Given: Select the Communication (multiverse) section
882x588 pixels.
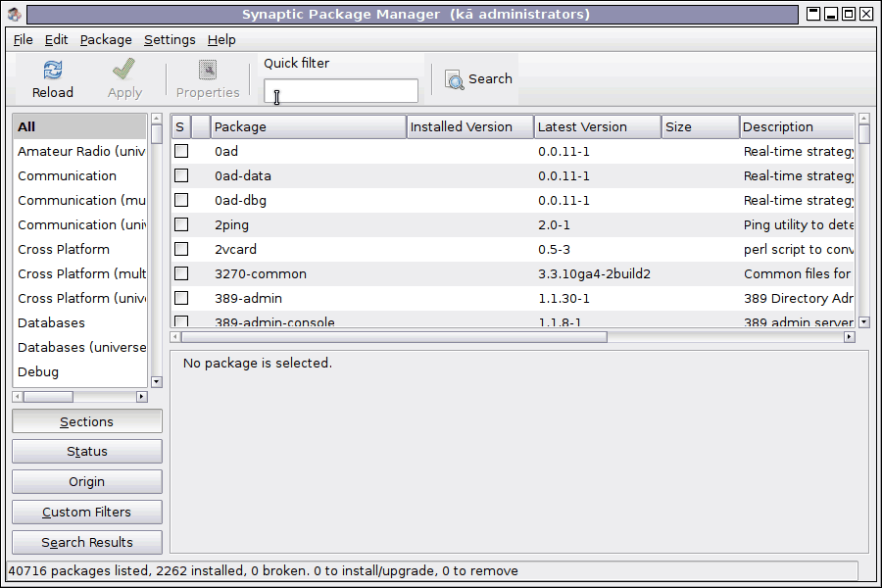Looking at the screenshot, I should (x=80, y=200).
